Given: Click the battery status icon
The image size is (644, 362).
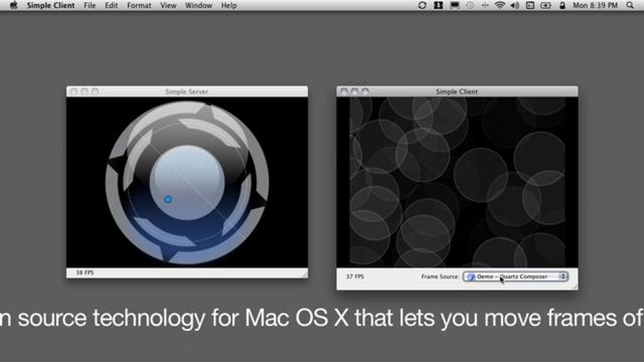Looking at the screenshot, I should click(546, 5).
